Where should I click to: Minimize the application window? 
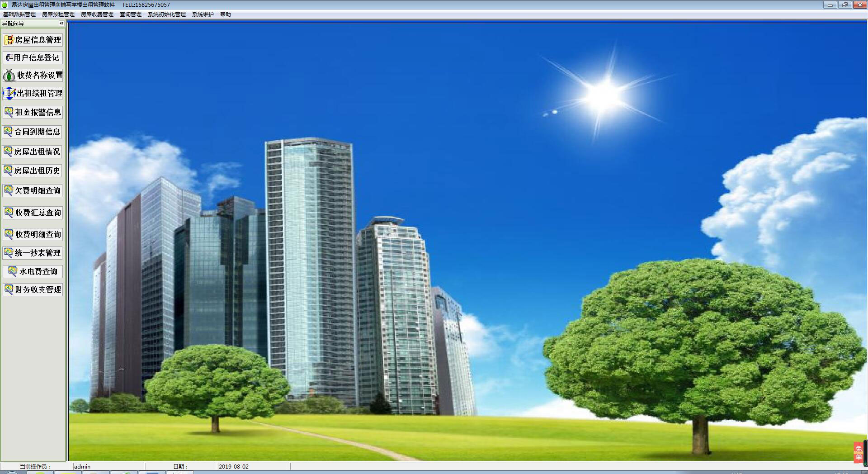coord(830,5)
